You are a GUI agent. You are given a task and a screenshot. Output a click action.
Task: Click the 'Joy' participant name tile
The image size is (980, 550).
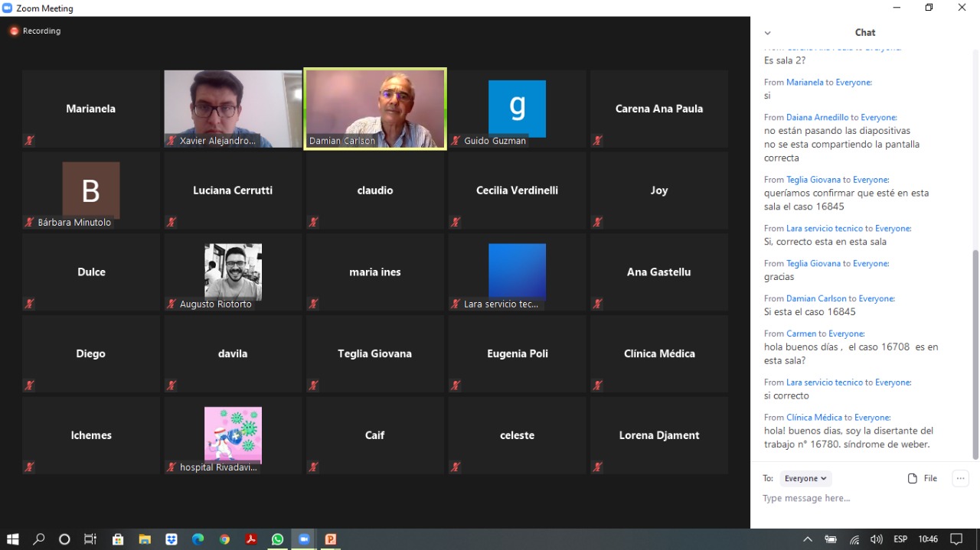(x=659, y=190)
